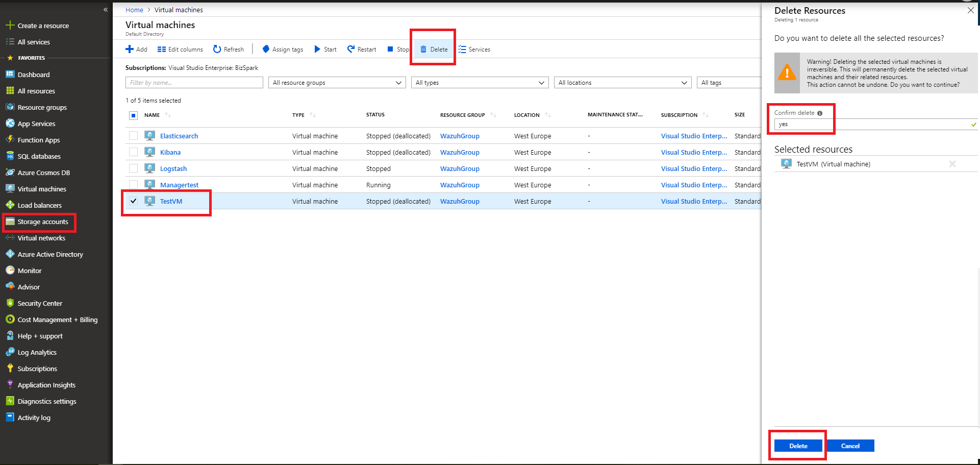Sort by TYPE column arrows
The height and width of the screenshot is (465, 980).
pos(313,115)
